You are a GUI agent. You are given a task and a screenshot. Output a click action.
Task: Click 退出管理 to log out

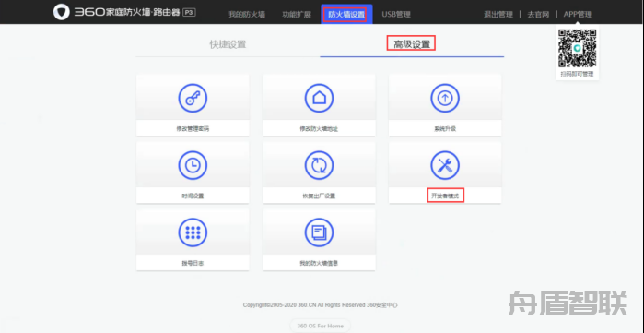pyautogui.click(x=498, y=15)
